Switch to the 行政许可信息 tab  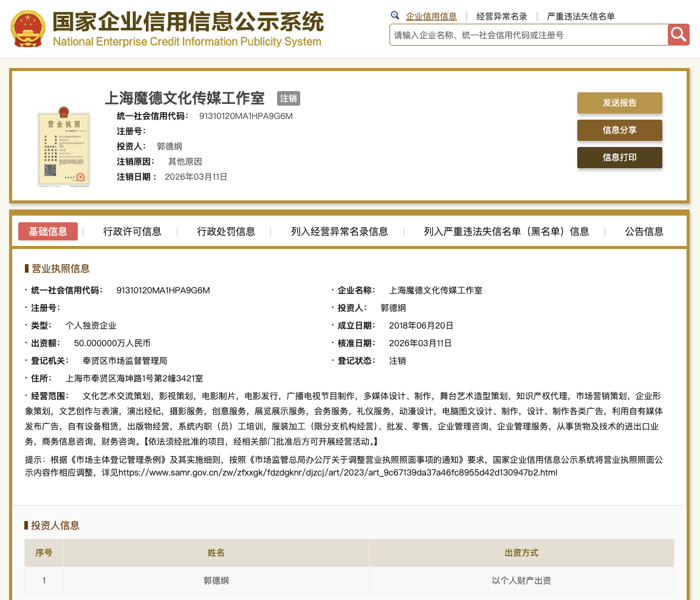tap(132, 231)
